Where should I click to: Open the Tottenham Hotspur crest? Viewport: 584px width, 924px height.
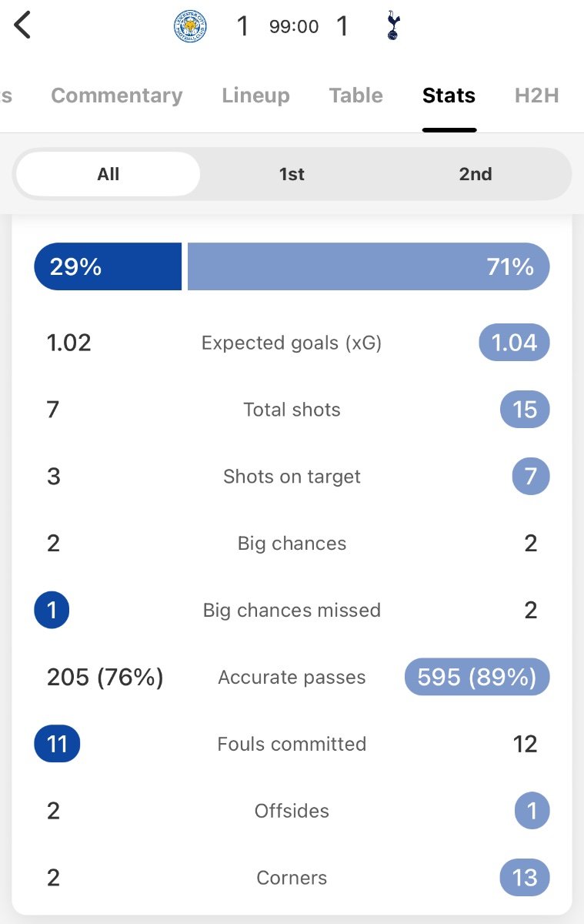[x=393, y=27]
